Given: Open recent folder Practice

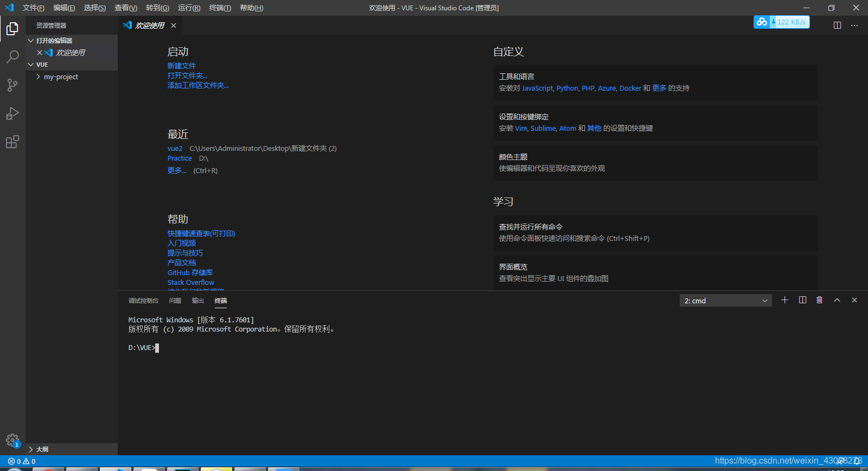Looking at the screenshot, I should coord(180,158).
